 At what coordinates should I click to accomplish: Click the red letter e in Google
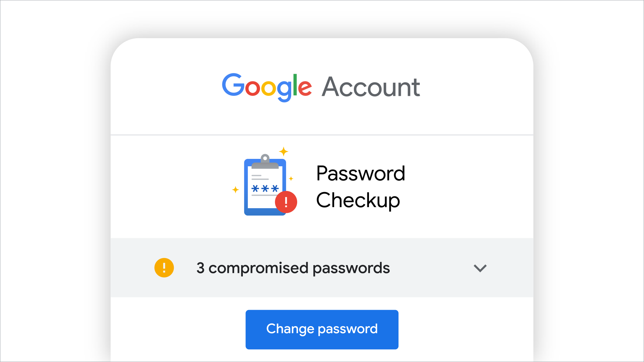(x=305, y=88)
